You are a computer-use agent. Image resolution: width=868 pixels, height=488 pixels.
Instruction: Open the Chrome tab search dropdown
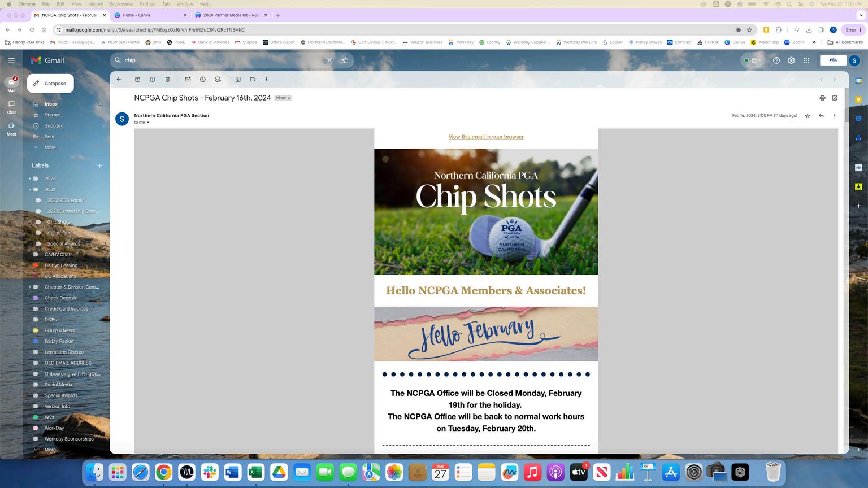pos(861,15)
